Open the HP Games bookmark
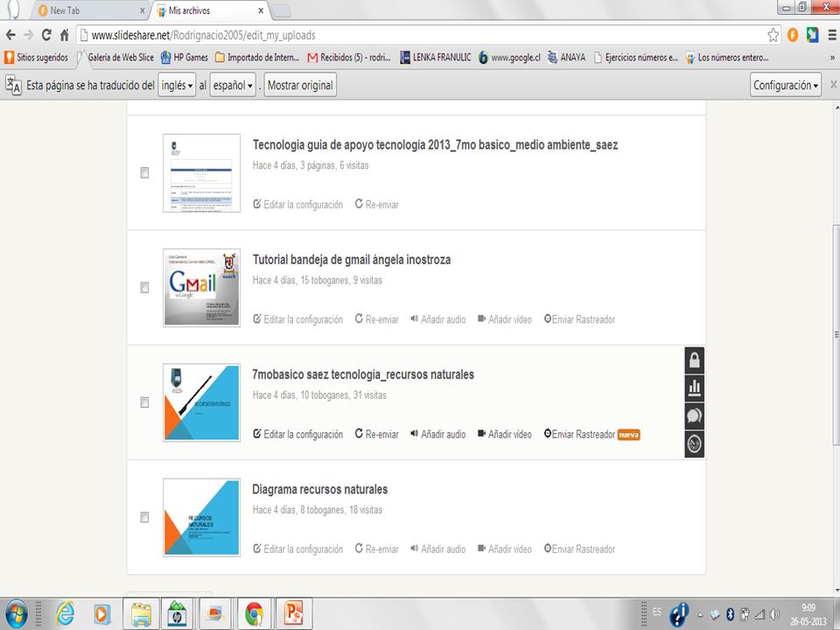840x630 pixels. pyautogui.click(x=185, y=58)
